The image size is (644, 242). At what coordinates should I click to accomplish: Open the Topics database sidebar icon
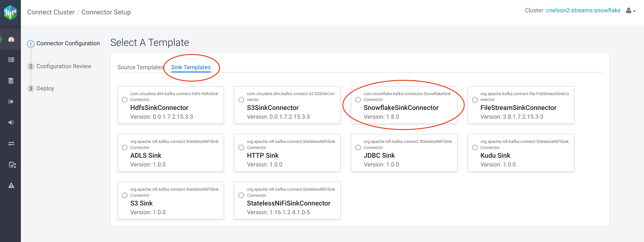click(11, 81)
